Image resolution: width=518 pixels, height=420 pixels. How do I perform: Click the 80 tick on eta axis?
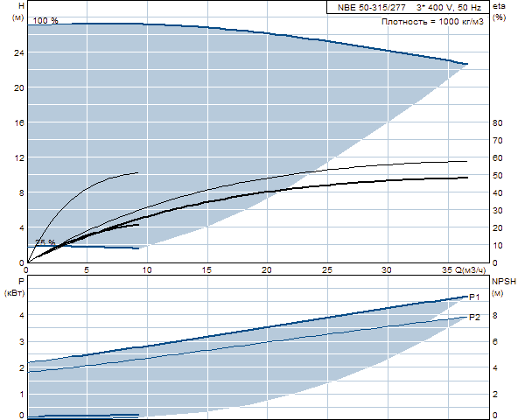498,122
